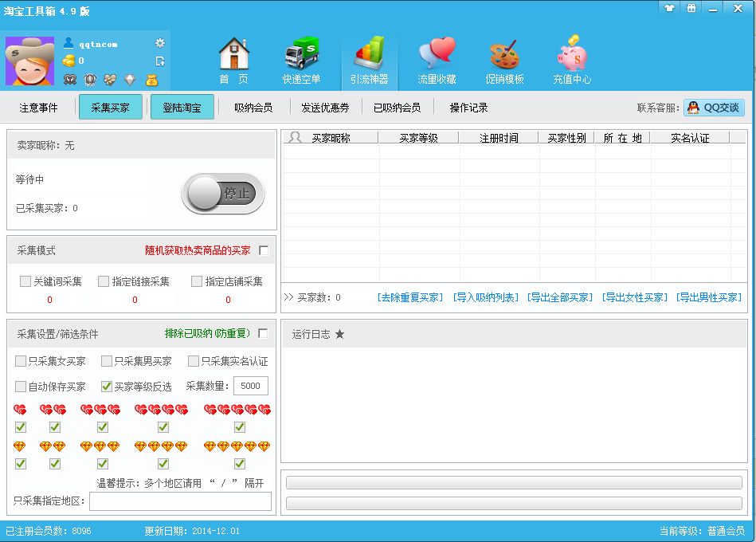The height and width of the screenshot is (542, 756).
Task: Click the gold coins icon
Action: click(69, 61)
